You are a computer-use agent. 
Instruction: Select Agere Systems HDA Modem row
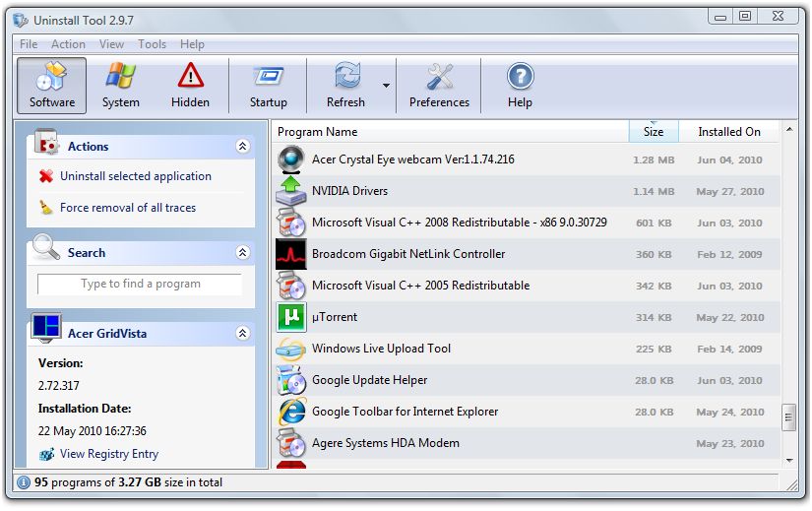point(527,443)
